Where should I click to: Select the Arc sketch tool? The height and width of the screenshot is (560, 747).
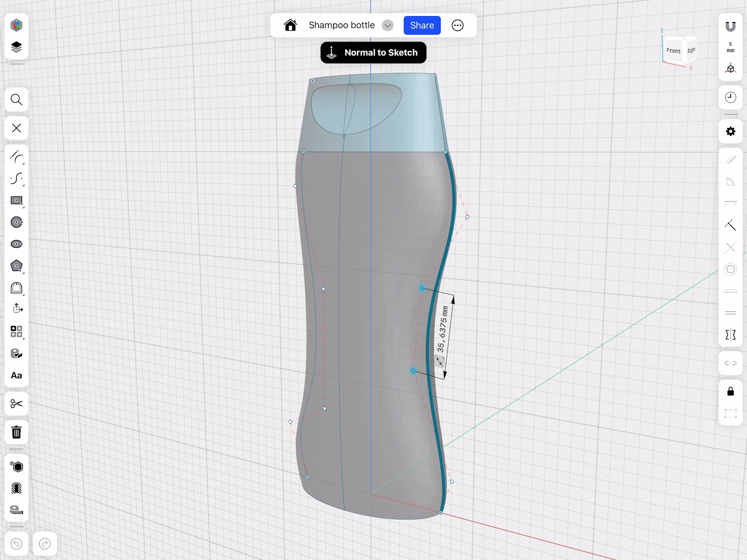(16, 157)
